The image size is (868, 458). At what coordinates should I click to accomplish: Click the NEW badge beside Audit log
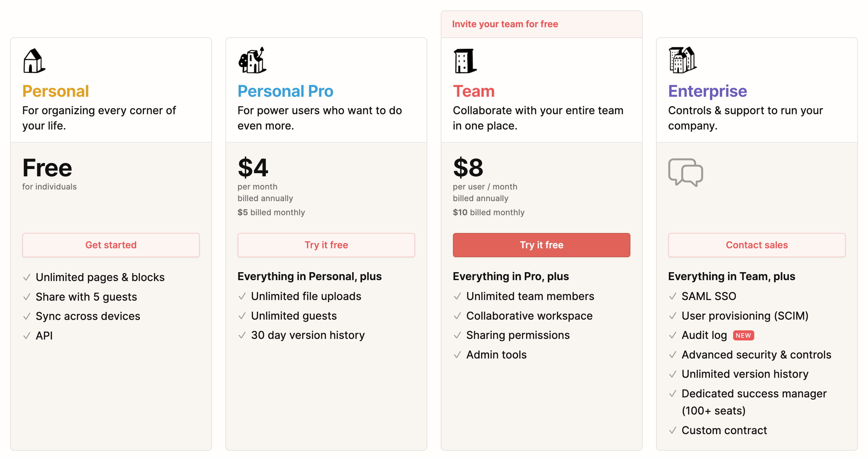click(743, 335)
